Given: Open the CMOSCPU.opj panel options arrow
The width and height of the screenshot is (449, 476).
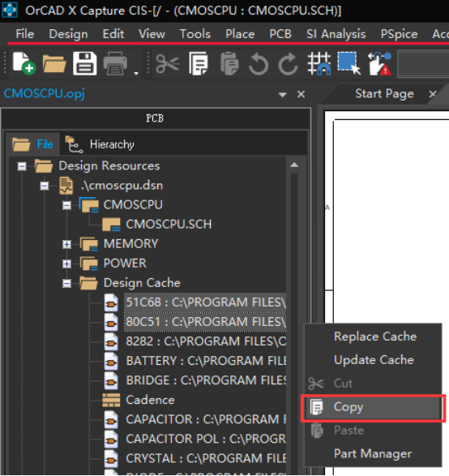Looking at the screenshot, I should [x=282, y=95].
